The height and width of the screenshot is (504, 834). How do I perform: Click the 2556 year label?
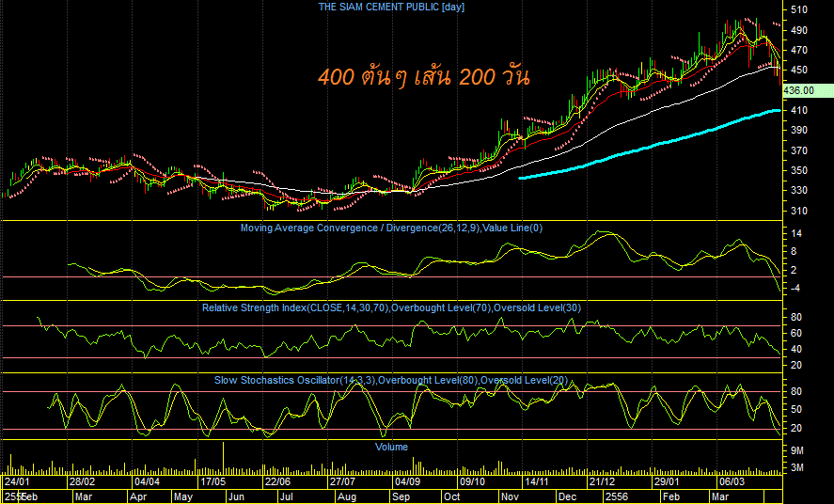[616, 497]
